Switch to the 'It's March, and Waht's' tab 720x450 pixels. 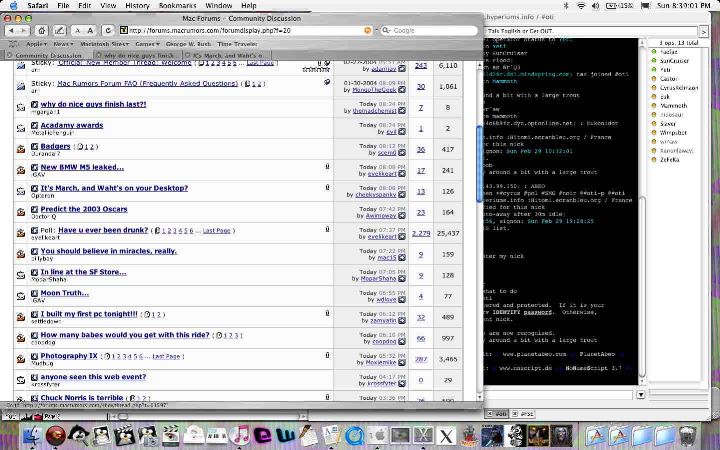point(227,55)
